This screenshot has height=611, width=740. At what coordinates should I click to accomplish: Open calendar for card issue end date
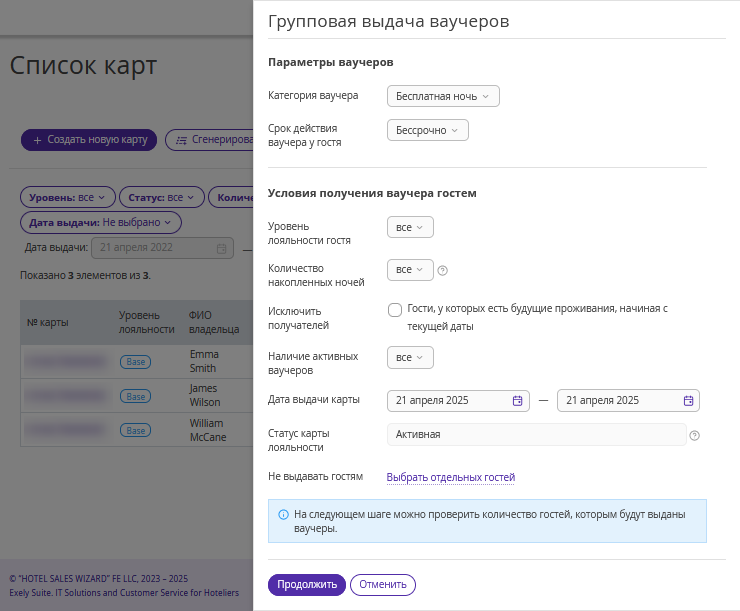pos(688,401)
